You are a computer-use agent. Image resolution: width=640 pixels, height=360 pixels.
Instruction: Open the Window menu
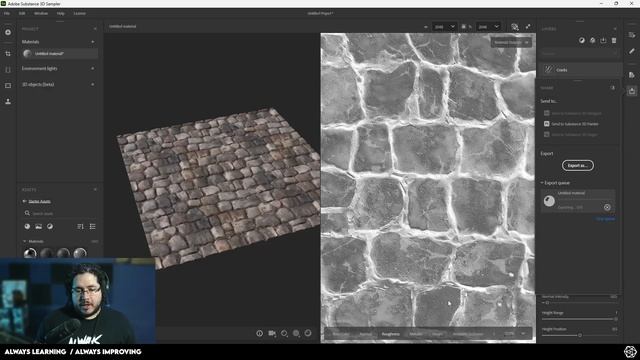click(41, 13)
